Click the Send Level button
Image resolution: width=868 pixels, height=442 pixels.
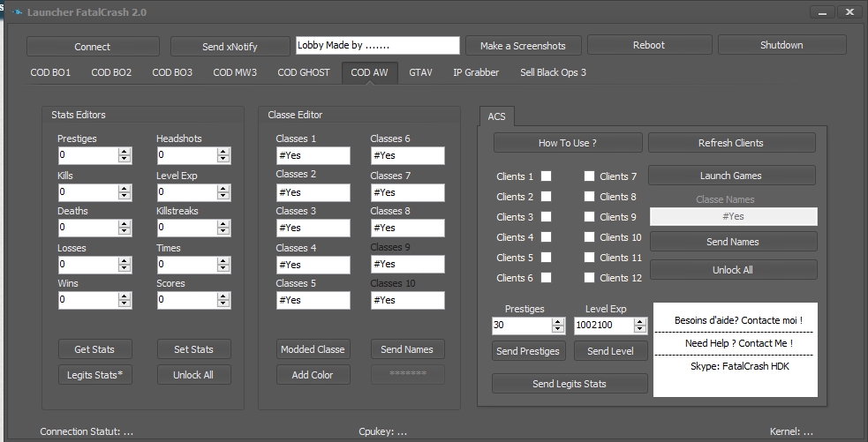[x=610, y=351]
